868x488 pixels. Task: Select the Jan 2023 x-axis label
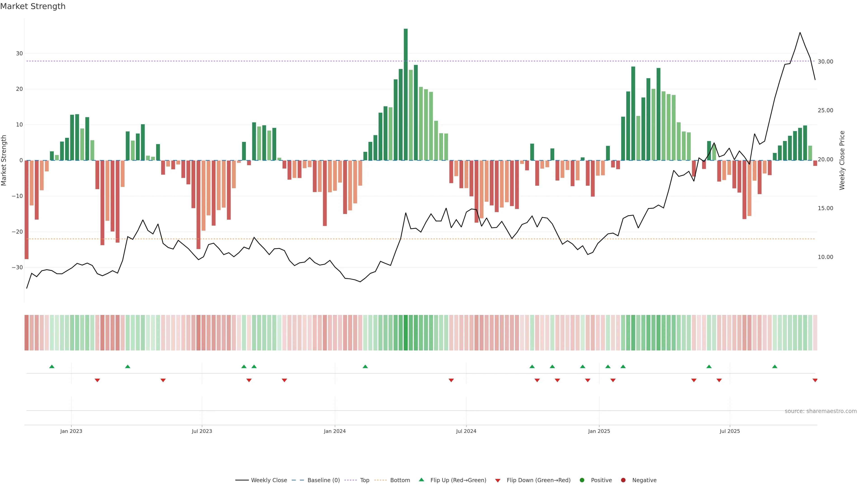click(x=71, y=431)
